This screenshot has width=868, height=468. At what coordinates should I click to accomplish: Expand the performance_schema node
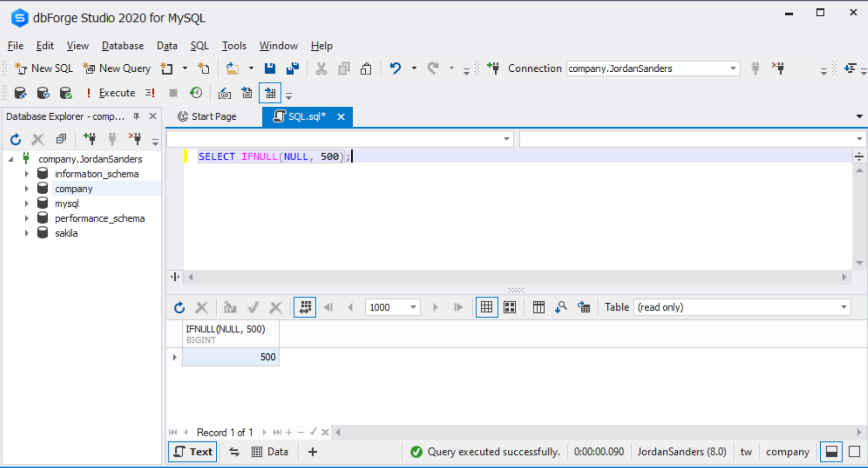point(27,218)
